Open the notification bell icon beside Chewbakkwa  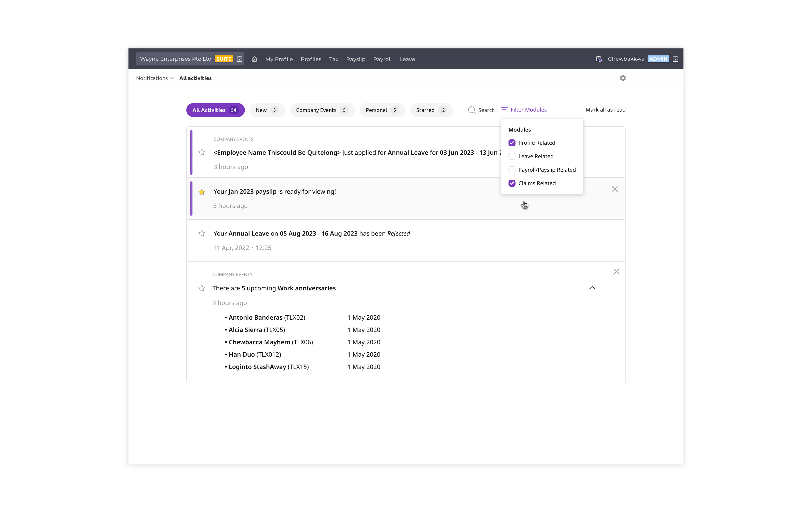(599, 59)
